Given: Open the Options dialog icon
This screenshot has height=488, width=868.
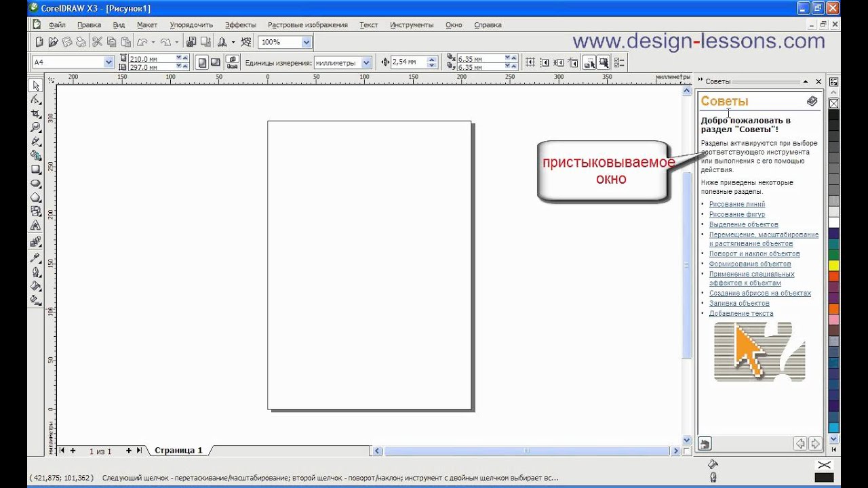Looking at the screenshot, I should (618, 62).
